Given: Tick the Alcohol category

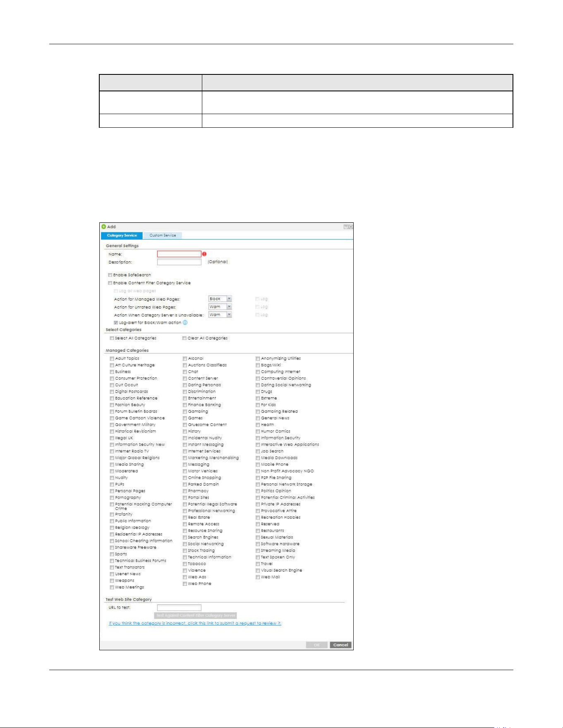Looking at the screenshot, I should click(x=185, y=358).
